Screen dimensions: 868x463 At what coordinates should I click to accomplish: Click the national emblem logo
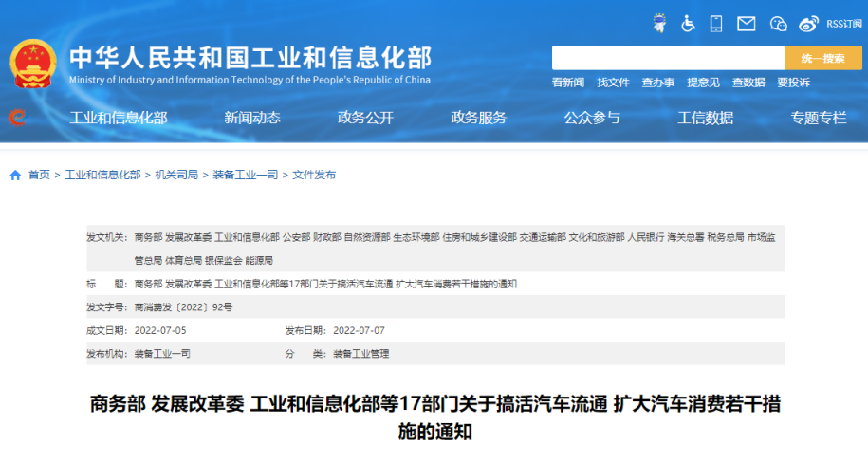33,65
